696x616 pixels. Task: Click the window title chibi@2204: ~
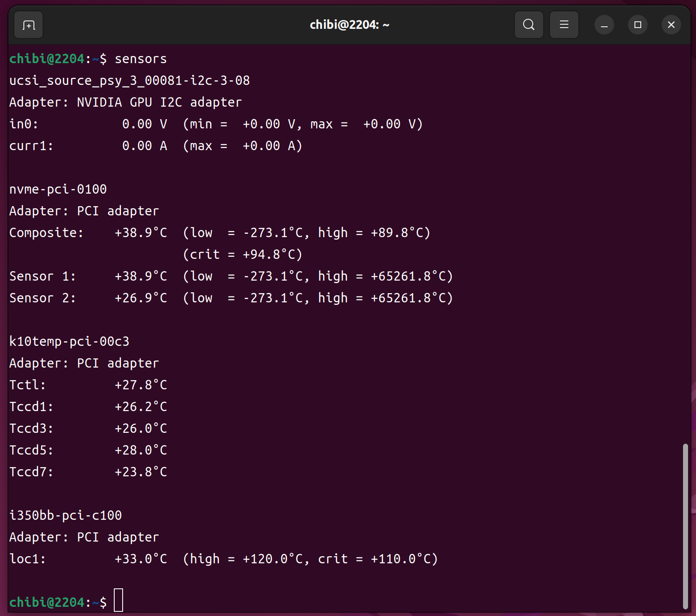click(349, 25)
